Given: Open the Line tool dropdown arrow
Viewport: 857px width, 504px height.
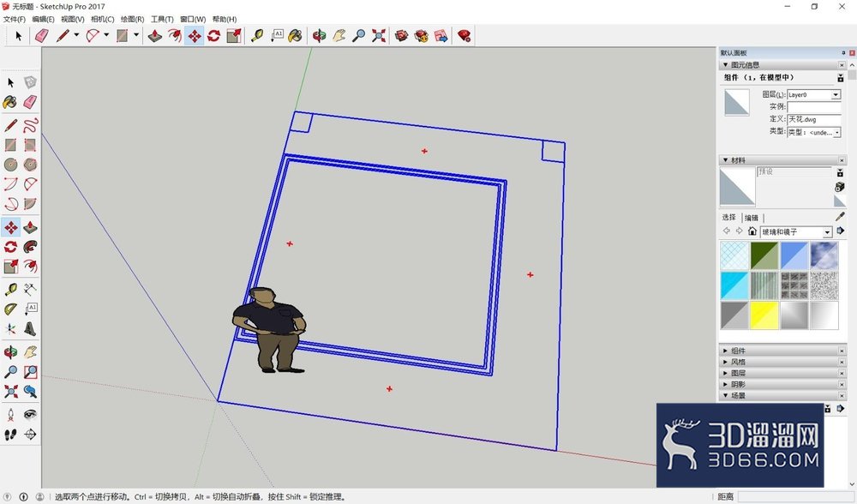Looking at the screenshot, I should click(x=76, y=35).
